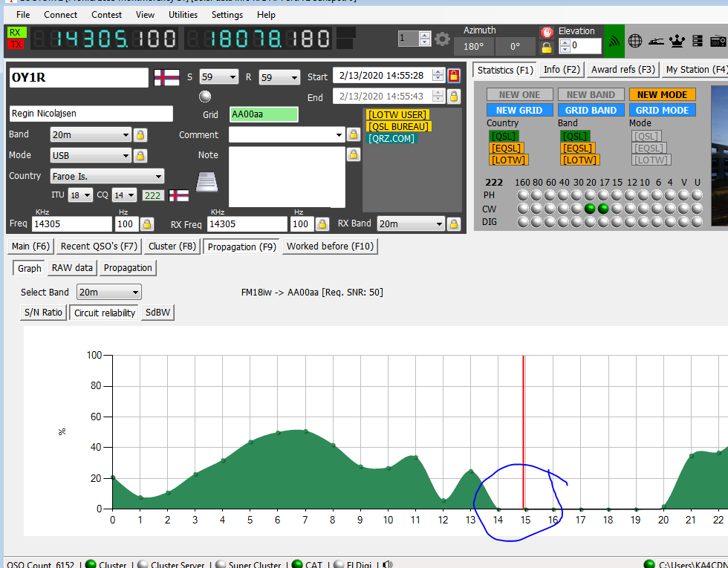Expand the Comment dropdown

click(339, 135)
